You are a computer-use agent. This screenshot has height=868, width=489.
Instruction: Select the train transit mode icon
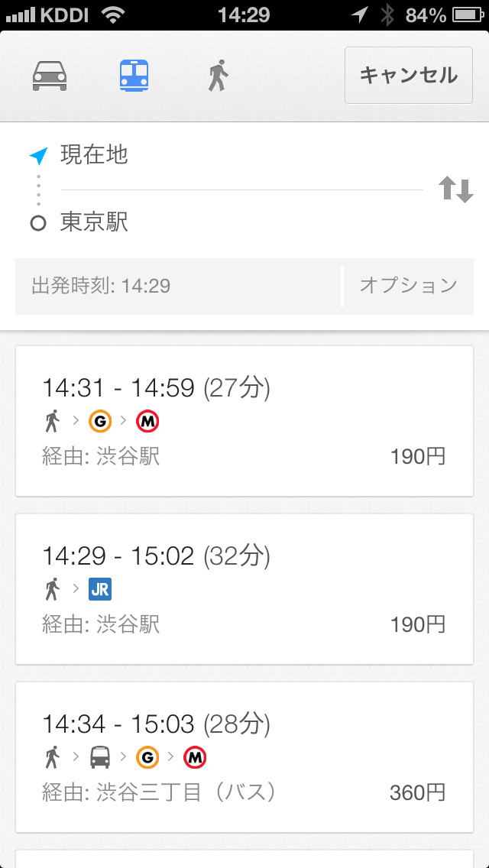[x=134, y=76]
